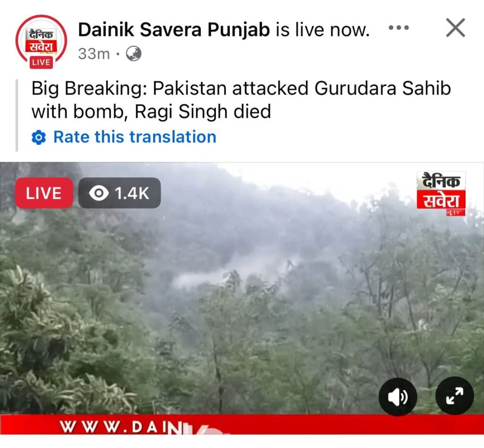Image resolution: width=484 pixels, height=448 pixels.
Task: Click the translated post headline text
Action: (x=241, y=99)
